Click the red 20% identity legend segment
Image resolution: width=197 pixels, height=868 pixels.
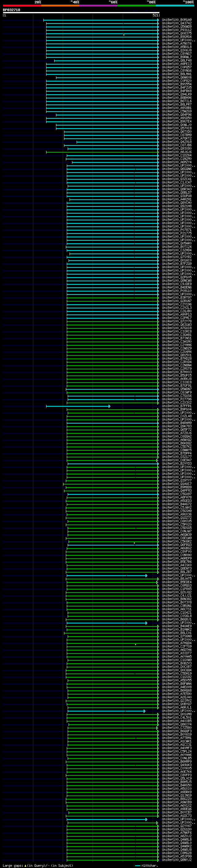point(22,6)
